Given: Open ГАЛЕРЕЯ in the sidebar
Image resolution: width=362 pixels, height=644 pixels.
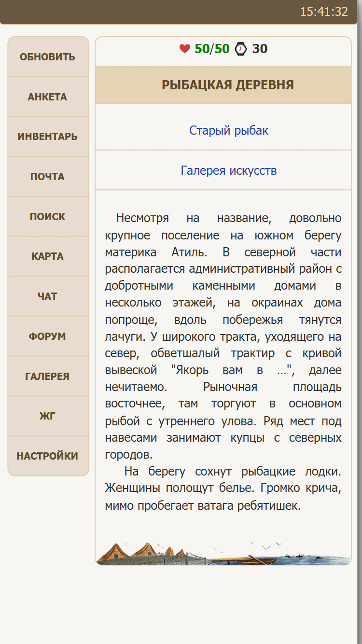Looking at the screenshot, I should tap(48, 377).
